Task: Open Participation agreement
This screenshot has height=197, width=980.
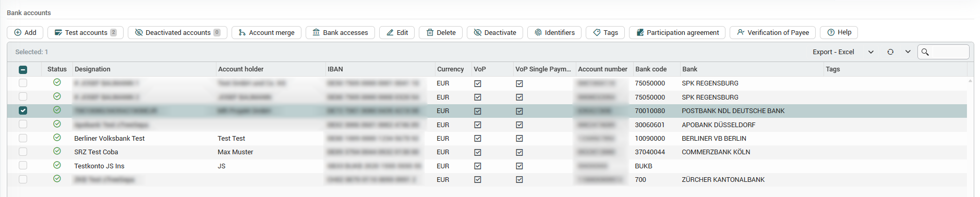Action: click(677, 32)
